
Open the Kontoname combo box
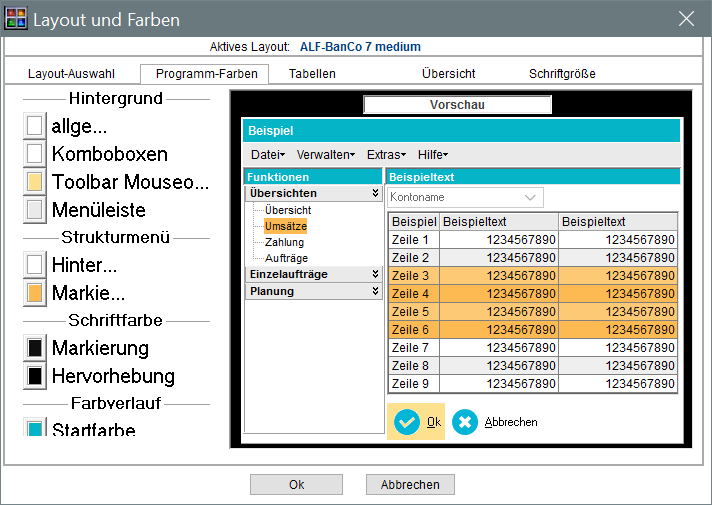(465, 197)
